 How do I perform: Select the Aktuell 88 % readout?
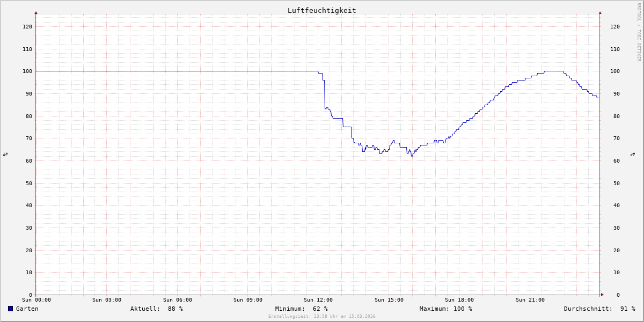156,309
